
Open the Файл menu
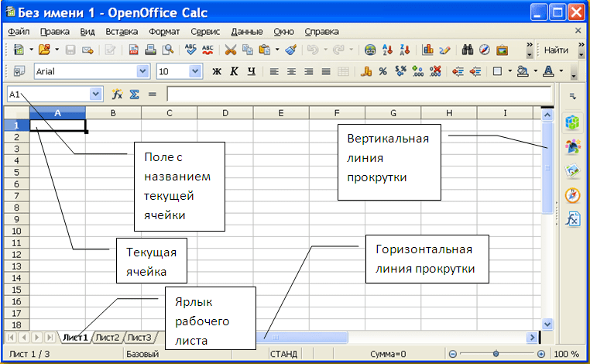(19, 32)
